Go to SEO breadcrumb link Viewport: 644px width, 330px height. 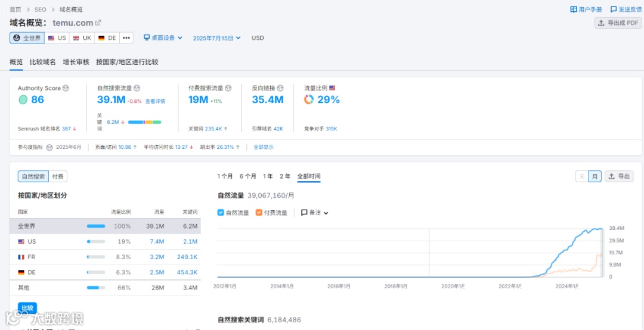coord(41,10)
